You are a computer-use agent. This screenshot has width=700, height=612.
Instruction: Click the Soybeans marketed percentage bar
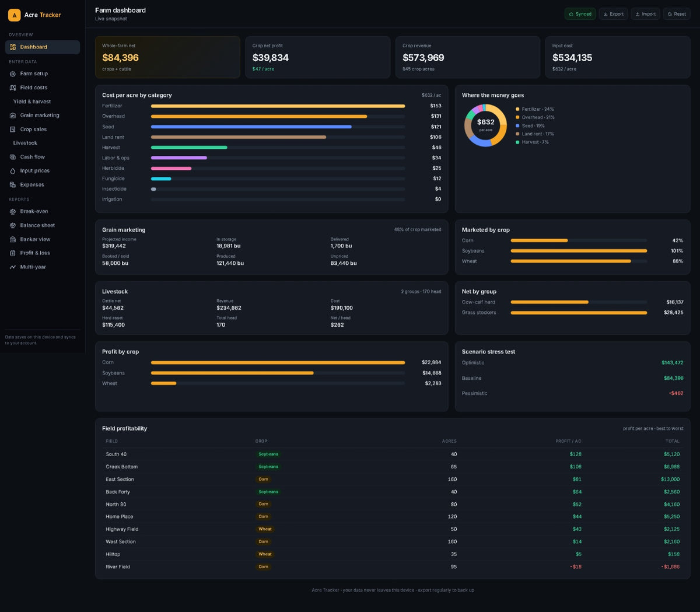click(x=579, y=251)
